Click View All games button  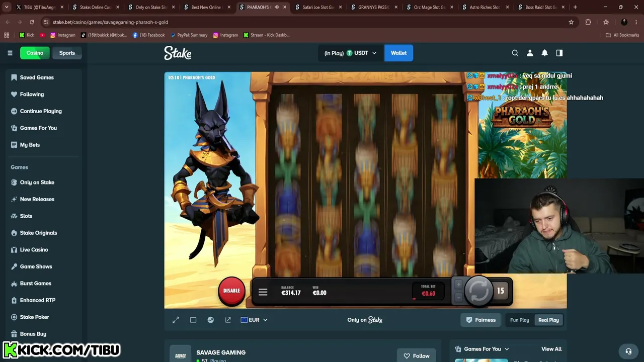tap(551, 349)
